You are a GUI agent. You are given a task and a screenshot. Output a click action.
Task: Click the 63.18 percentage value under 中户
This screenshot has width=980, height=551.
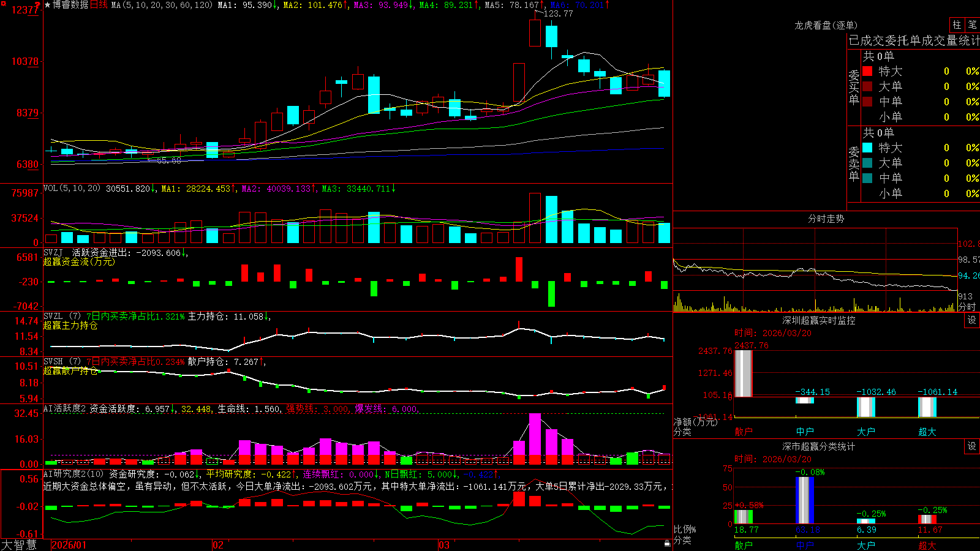pyautogui.click(x=807, y=530)
